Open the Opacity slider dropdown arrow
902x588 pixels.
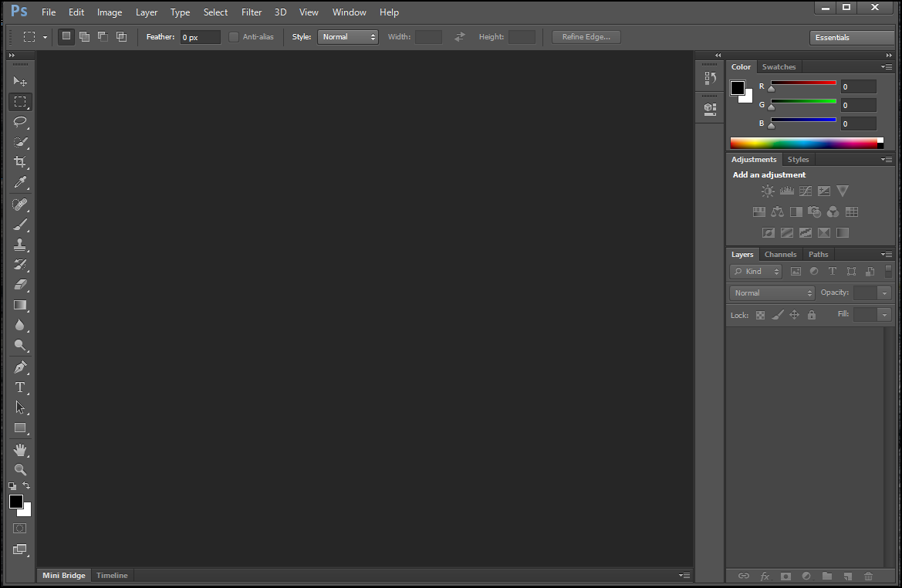point(885,293)
